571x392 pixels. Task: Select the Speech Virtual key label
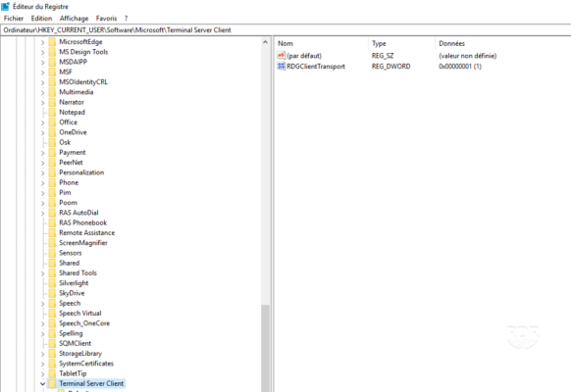pyautogui.click(x=80, y=314)
